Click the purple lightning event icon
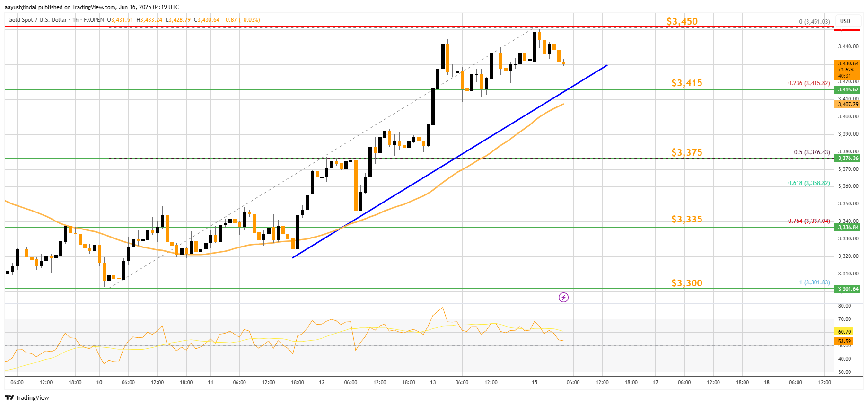 [x=563, y=297]
